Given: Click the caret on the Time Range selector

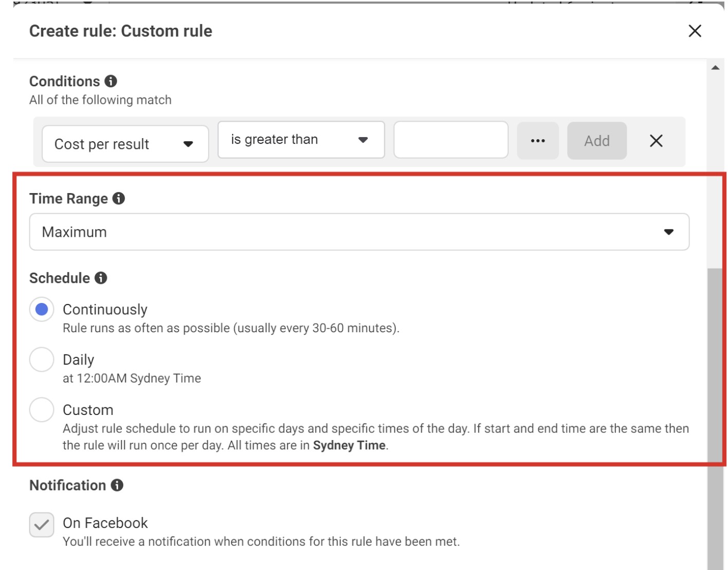Looking at the screenshot, I should [x=669, y=232].
